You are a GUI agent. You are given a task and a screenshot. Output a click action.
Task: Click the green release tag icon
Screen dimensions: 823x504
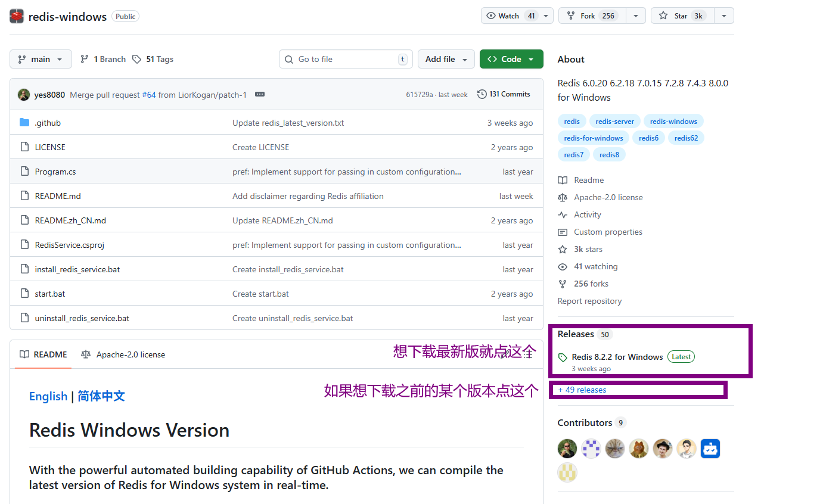coord(563,357)
